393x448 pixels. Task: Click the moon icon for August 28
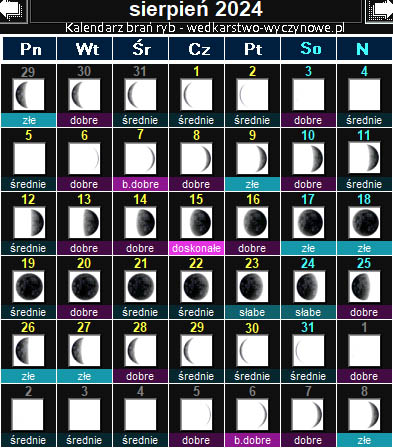point(140,351)
